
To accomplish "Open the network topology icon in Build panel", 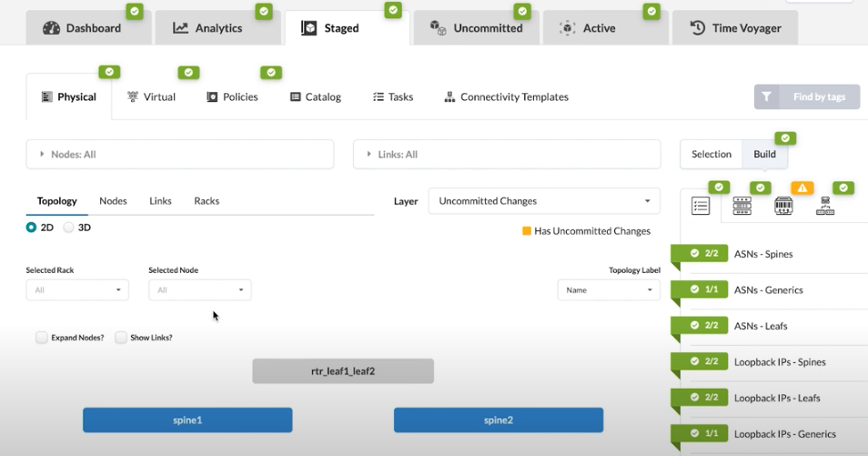I will [x=826, y=206].
